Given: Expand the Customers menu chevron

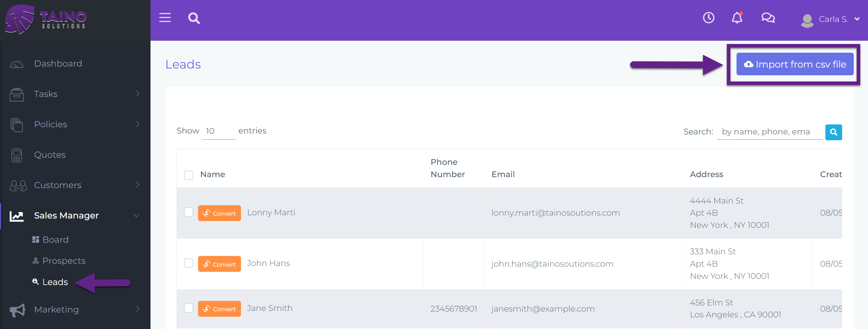Looking at the screenshot, I should [x=138, y=185].
